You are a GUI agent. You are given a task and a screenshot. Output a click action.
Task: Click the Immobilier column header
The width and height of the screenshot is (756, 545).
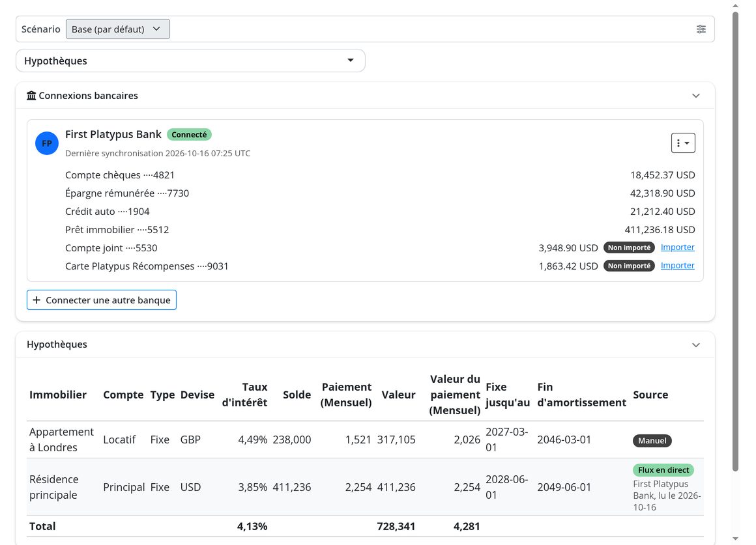tap(58, 395)
